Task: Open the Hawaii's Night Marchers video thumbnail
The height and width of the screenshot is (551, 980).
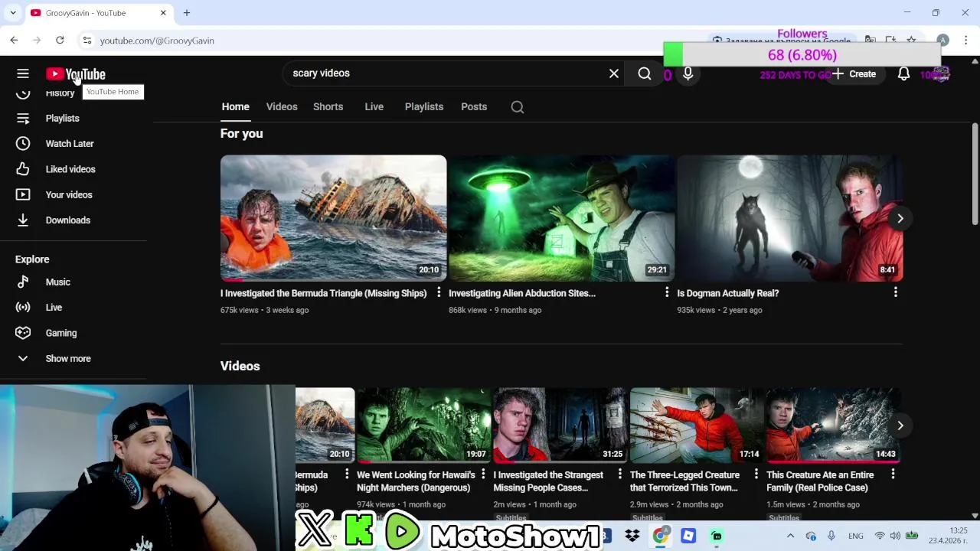Action: (x=423, y=425)
